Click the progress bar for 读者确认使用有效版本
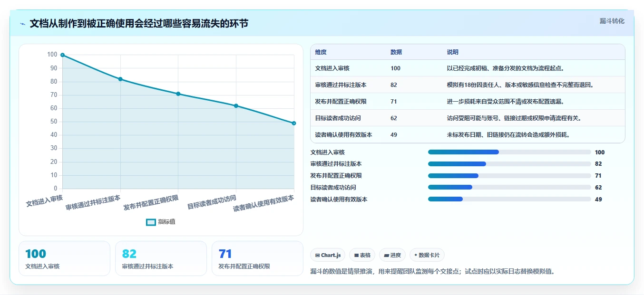This screenshot has width=644, height=295. pos(509,200)
